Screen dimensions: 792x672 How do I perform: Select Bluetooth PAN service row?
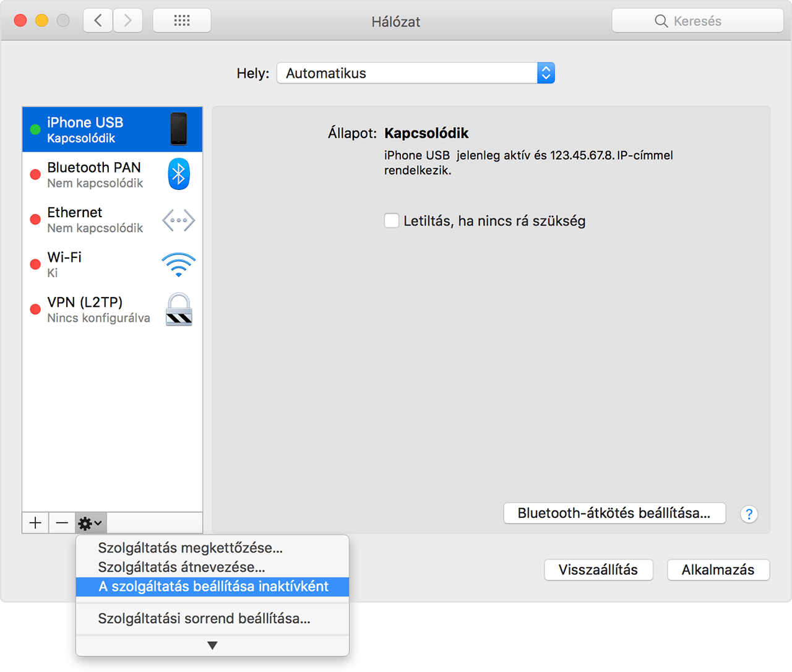(x=112, y=174)
